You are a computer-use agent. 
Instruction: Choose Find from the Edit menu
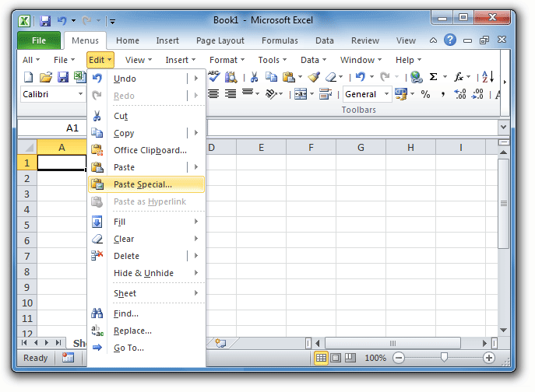click(146, 313)
